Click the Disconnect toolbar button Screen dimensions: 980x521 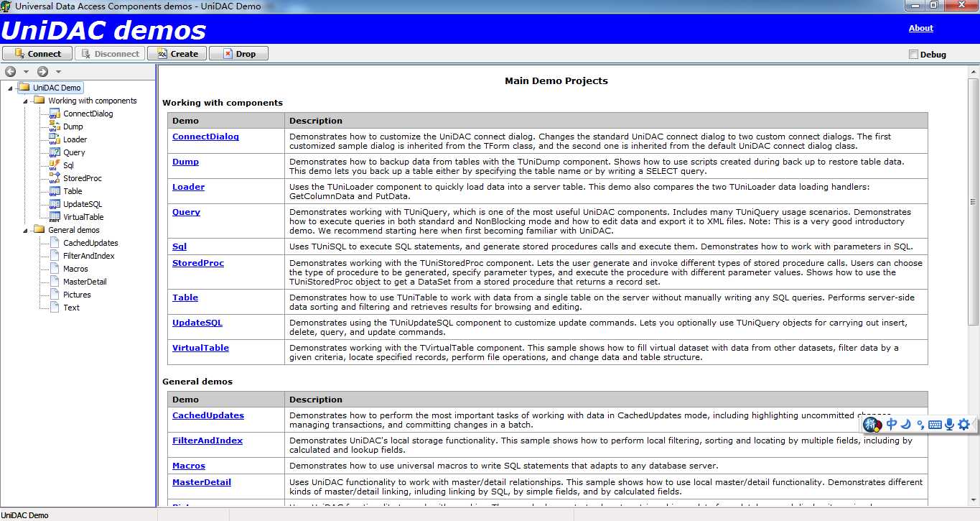pos(110,53)
